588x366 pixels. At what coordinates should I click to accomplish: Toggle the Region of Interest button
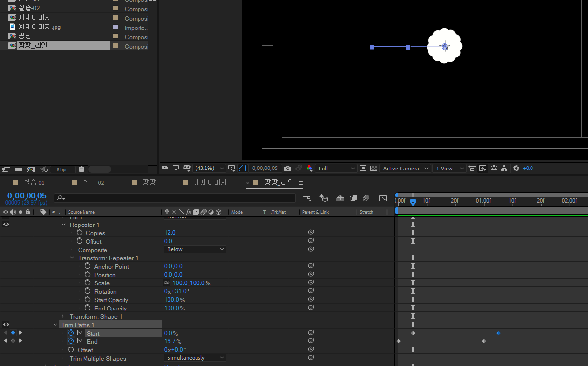click(x=363, y=169)
